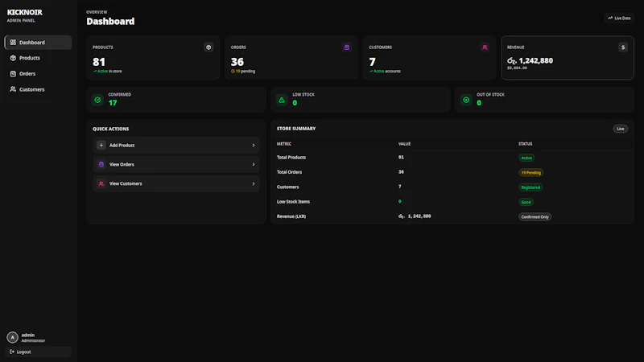Screen dimensions: 644x362
Task: Click the Value column header
Action: click(x=404, y=144)
